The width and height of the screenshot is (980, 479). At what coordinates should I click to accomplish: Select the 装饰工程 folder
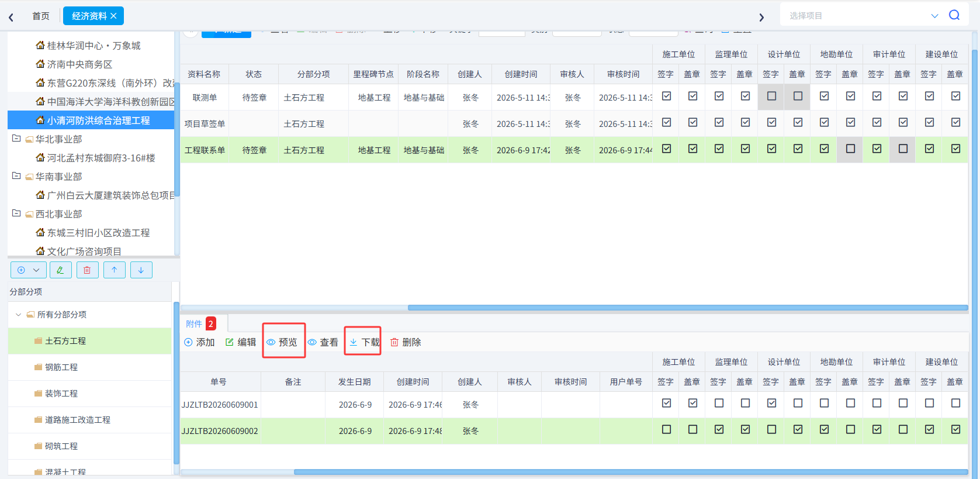pyautogui.click(x=61, y=394)
